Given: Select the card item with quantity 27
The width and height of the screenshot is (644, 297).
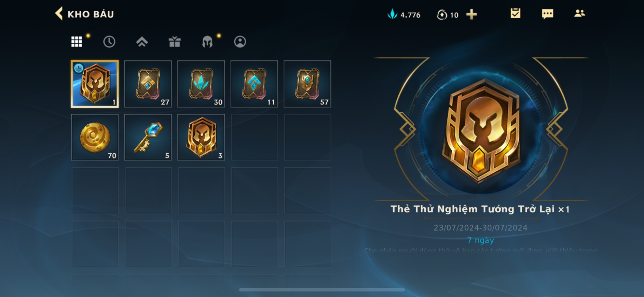Looking at the screenshot, I should click(148, 84).
